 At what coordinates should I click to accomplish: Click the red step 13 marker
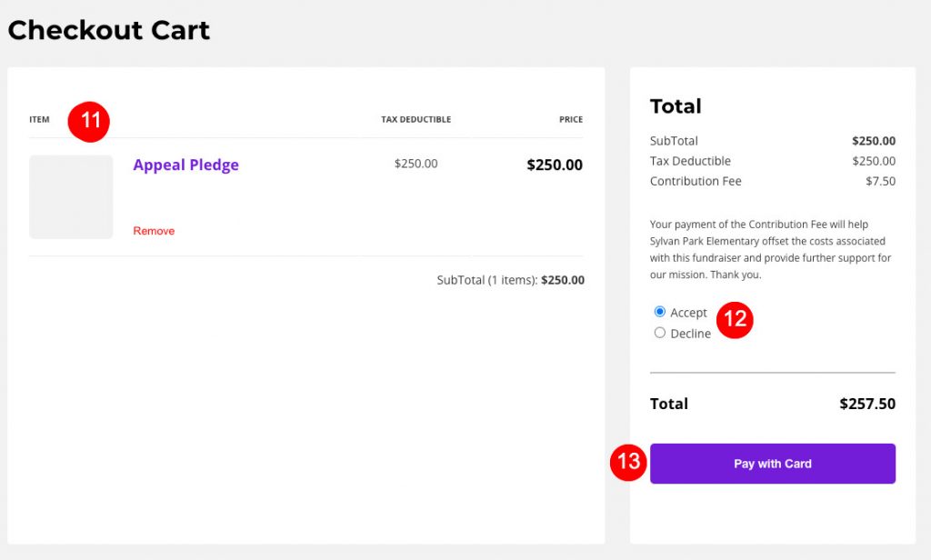(628, 462)
